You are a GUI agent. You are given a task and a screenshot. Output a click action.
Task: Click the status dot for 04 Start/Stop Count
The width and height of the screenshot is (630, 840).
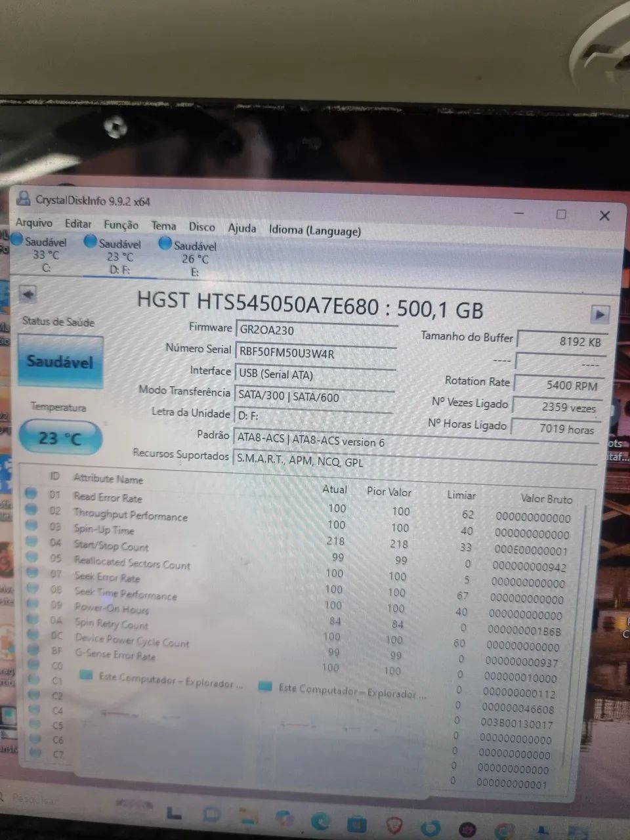coord(31,541)
